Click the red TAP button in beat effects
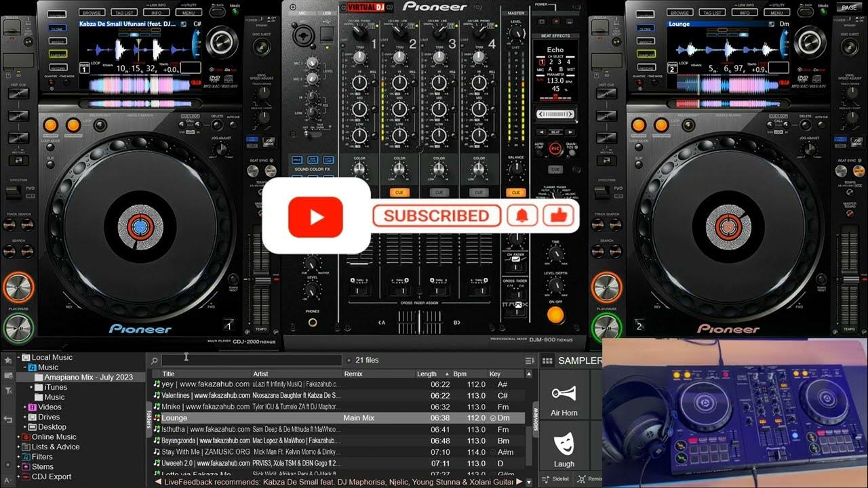This screenshot has height=488, width=868. pyautogui.click(x=555, y=148)
